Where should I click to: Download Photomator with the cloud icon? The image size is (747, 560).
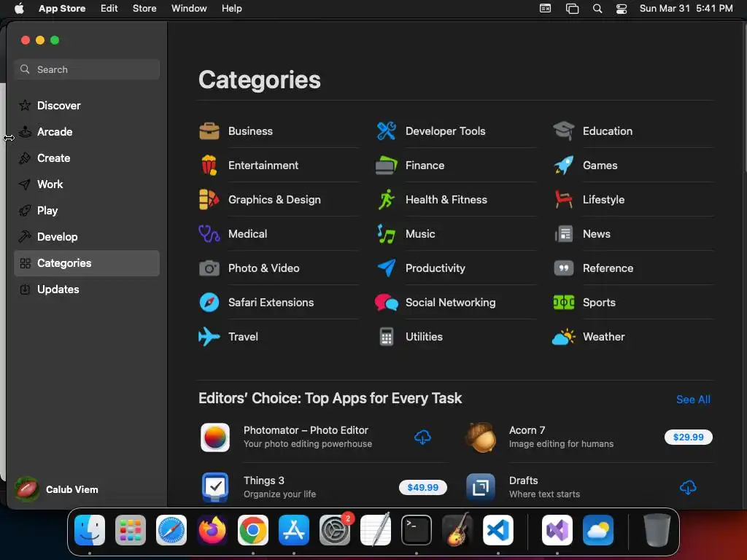pos(422,437)
